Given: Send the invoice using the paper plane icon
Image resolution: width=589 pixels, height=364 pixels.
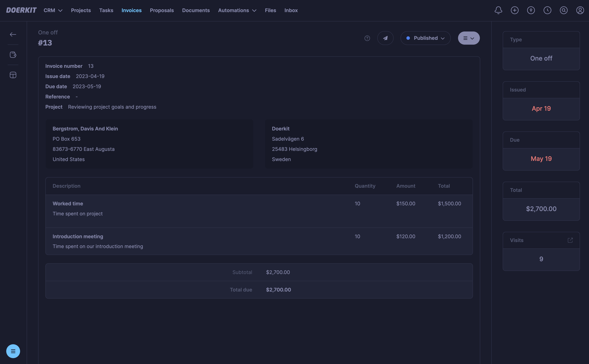Looking at the screenshot, I should click(385, 38).
